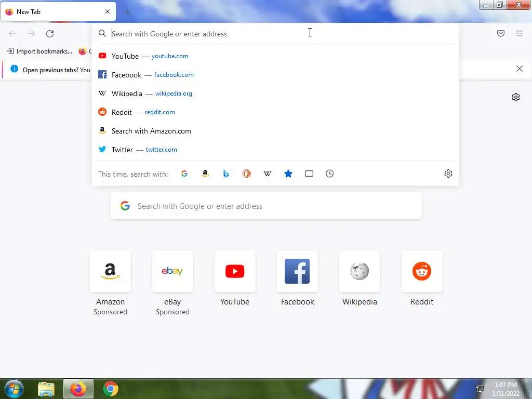This screenshot has height=399, width=532.
Task: Click Import bookmarks in bookmarks toolbar
Action: 39,51
